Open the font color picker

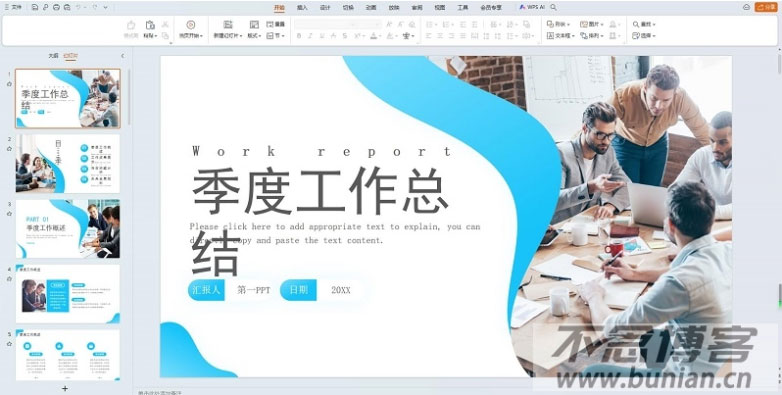pyautogui.click(x=375, y=36)
